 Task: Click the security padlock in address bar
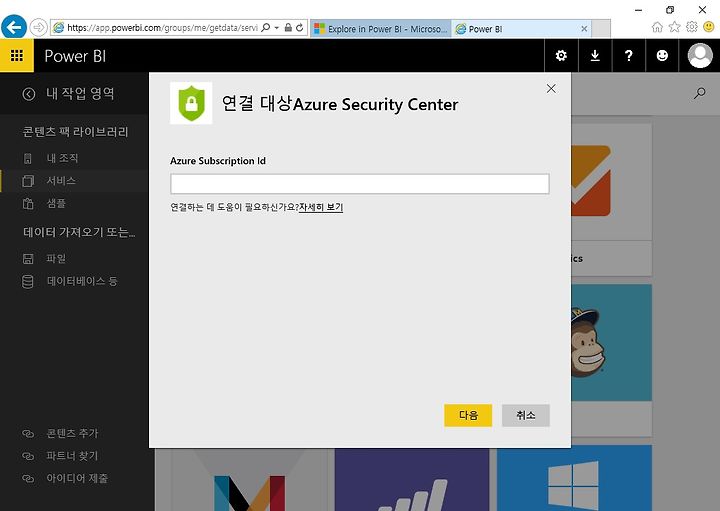288,28
